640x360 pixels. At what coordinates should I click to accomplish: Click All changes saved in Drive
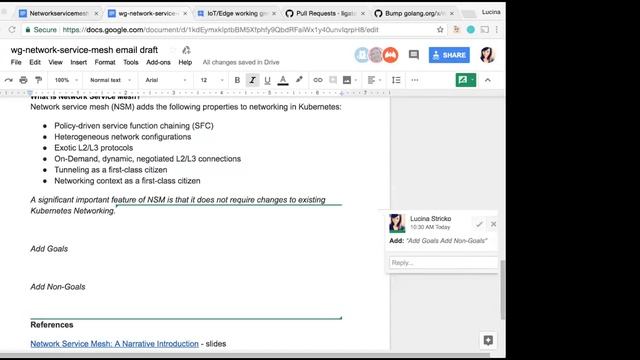(241, 62)
